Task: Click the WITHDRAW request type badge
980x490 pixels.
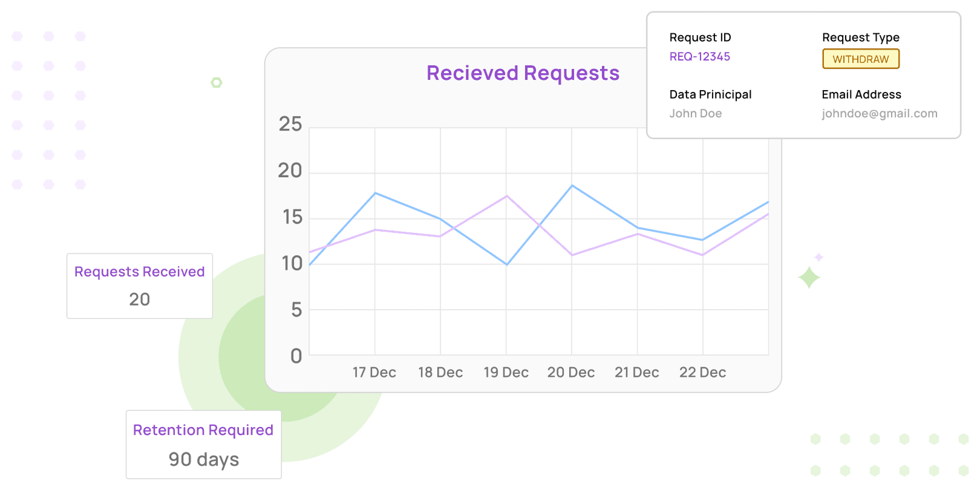Action: coord(860,59)
